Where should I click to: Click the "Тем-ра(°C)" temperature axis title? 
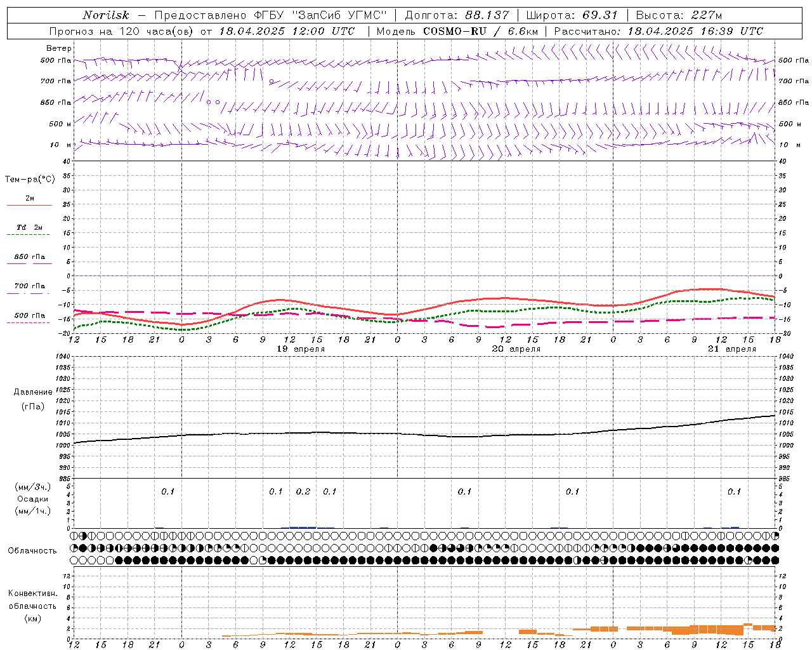pyautogui.click(x=30, y=180)
